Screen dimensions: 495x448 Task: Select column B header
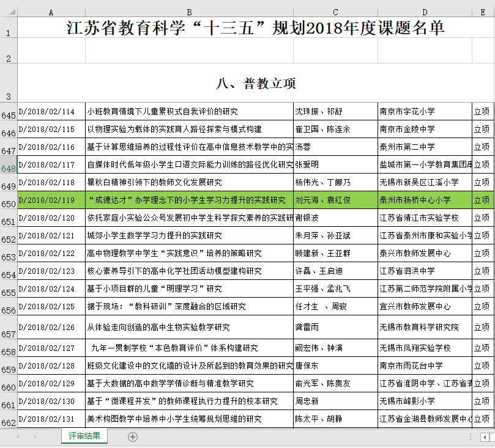[189, 12]
